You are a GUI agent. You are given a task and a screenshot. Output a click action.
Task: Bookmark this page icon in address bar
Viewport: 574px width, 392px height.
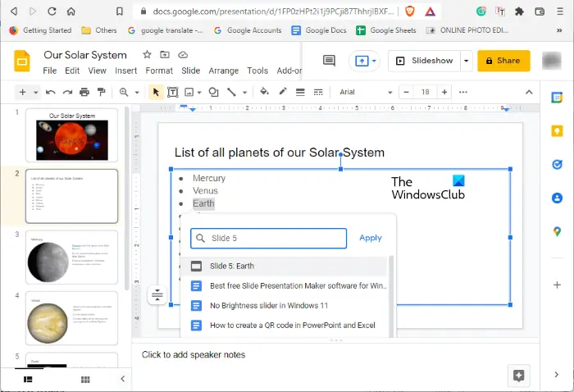[x=120, y=11]
